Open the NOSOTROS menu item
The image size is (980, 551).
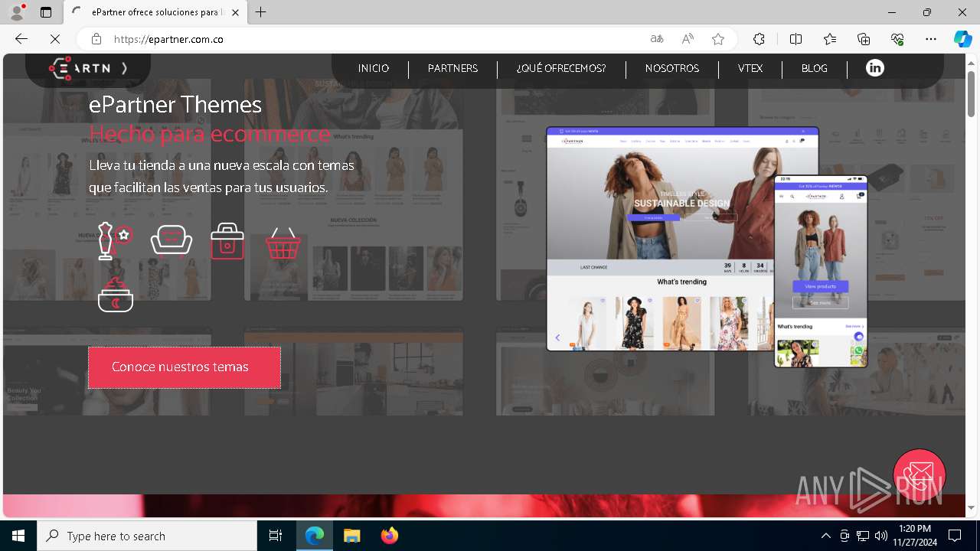point(672,68)
